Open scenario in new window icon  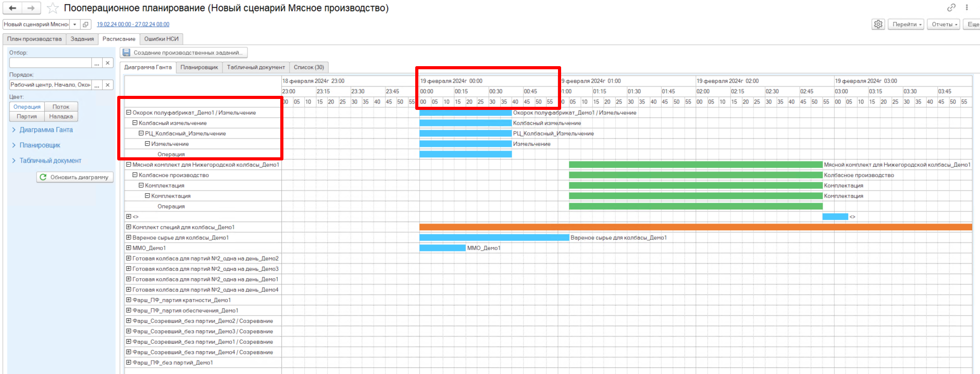point(86,24)
